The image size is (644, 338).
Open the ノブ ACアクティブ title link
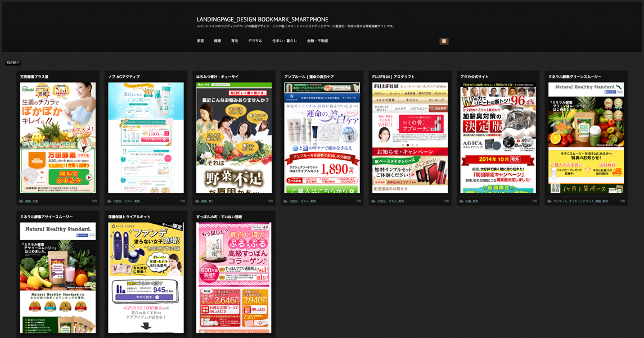[124, 77]
